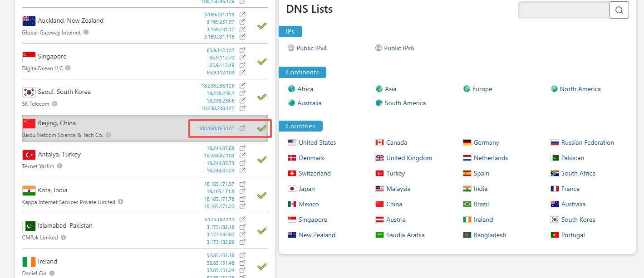The image size is (644, 278).
Task: Click the green checkmark for Beijing, China
Action: pyautogui.click(x=261, y=128)
